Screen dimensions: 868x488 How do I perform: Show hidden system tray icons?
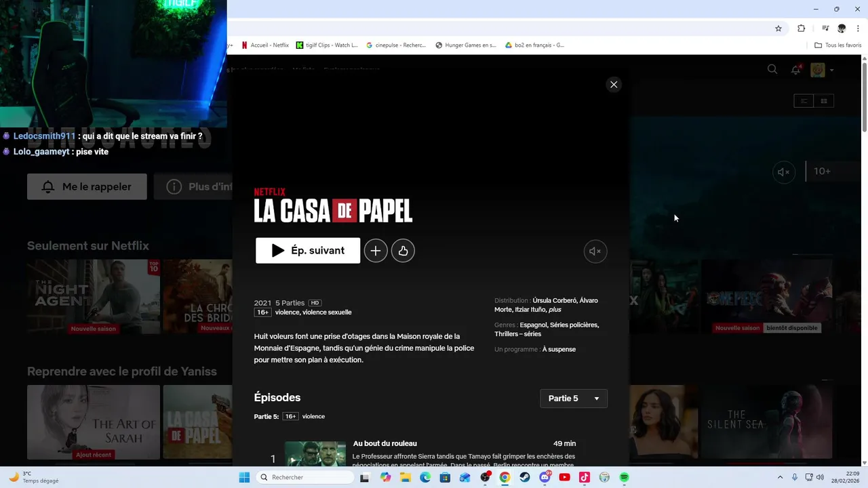(780, 477)
